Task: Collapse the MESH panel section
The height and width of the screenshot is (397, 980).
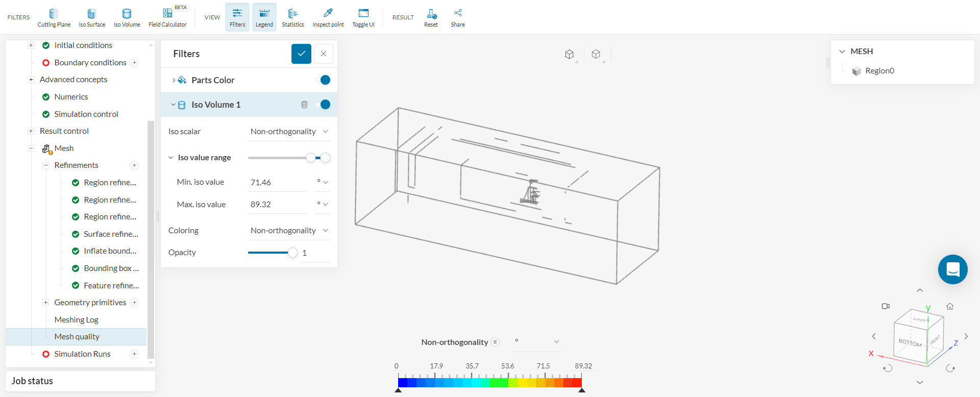Action: coord(842,52)
